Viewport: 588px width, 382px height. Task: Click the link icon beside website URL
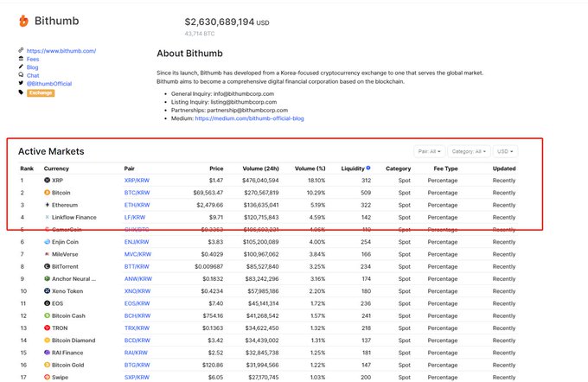click(x=21, y=50)
